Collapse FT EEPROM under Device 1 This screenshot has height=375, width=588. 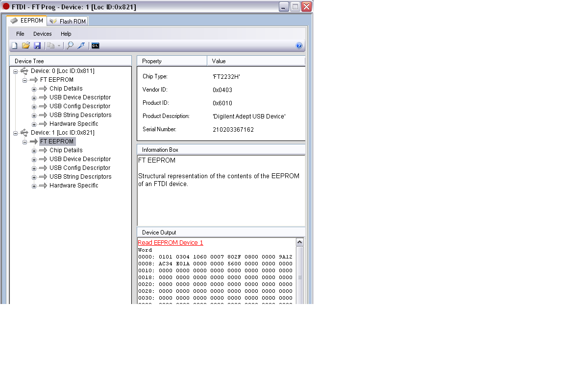click(x=25, y=142)
